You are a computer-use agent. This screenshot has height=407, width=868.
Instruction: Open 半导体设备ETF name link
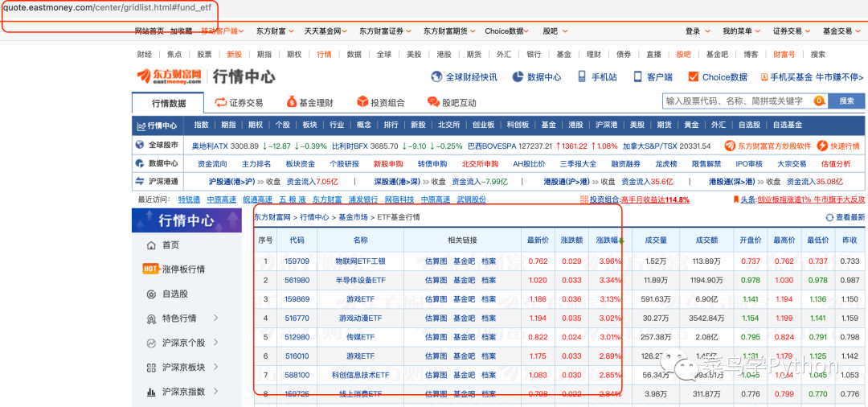[x=360, y=280]
